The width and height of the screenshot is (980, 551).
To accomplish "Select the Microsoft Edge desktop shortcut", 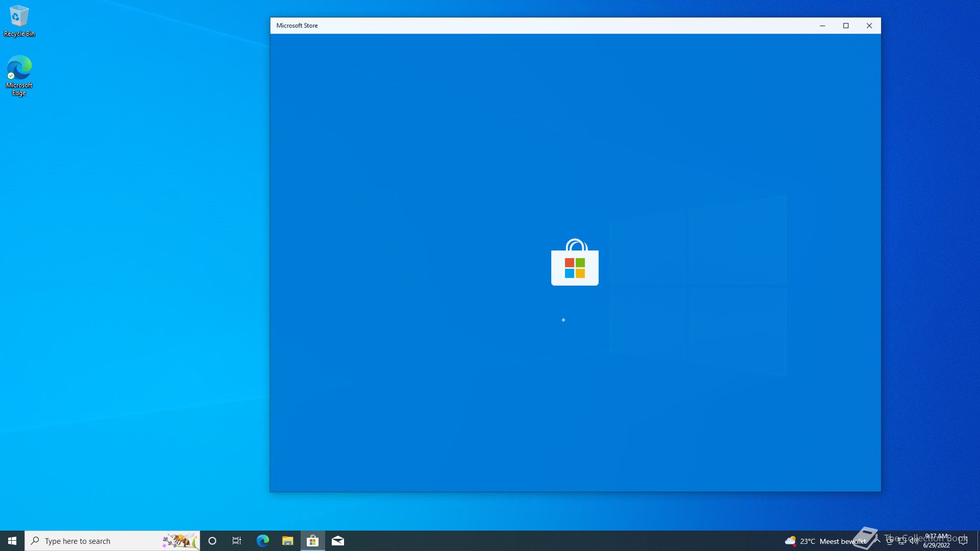I will [x=19, y=76].
